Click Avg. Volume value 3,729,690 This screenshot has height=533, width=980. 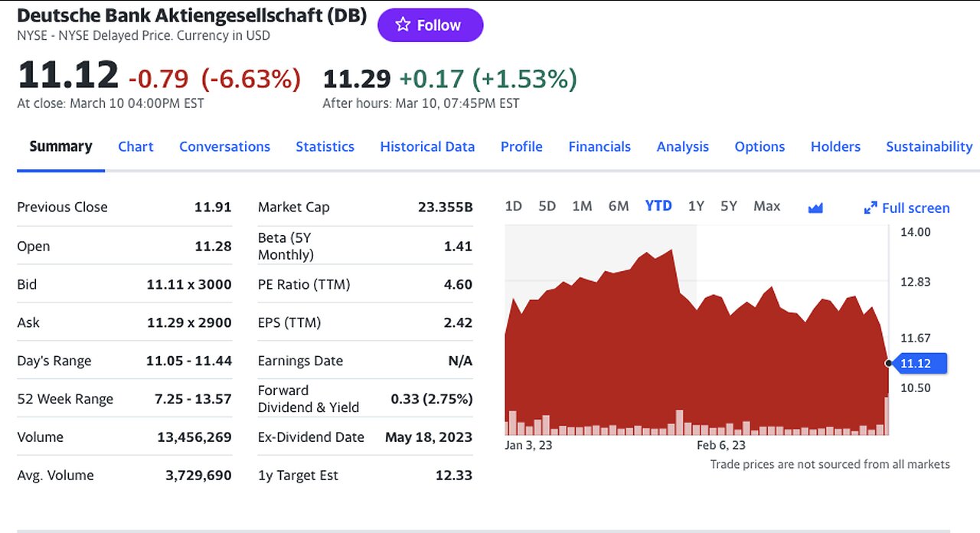tap(198, 476)
